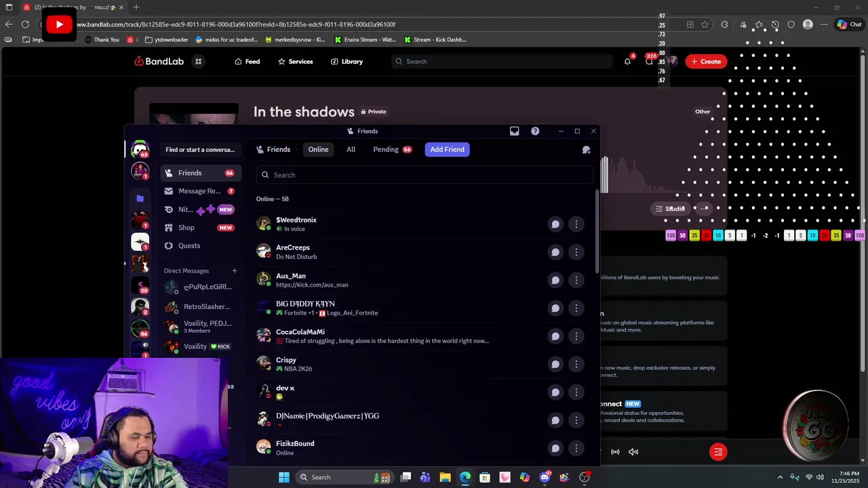Toggle BandLab player volume icon
This screenshot has height=488, width=868.
click(x=633, y=452)
